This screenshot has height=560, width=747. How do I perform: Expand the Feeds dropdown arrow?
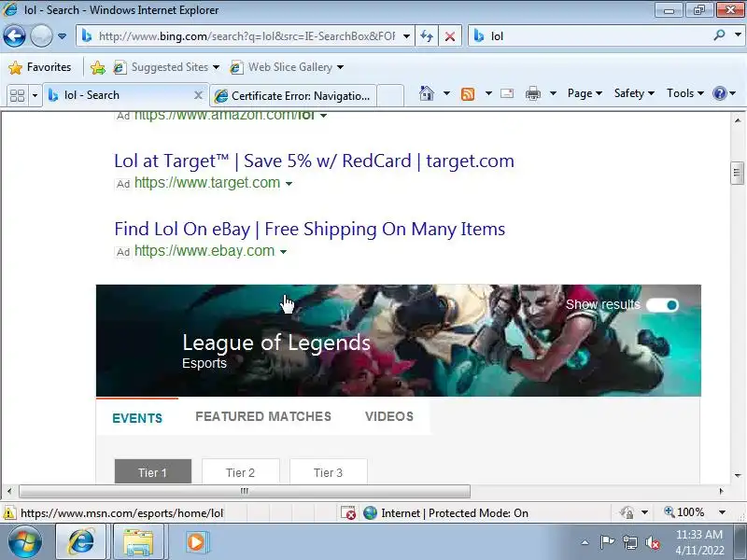pos(488,93)
